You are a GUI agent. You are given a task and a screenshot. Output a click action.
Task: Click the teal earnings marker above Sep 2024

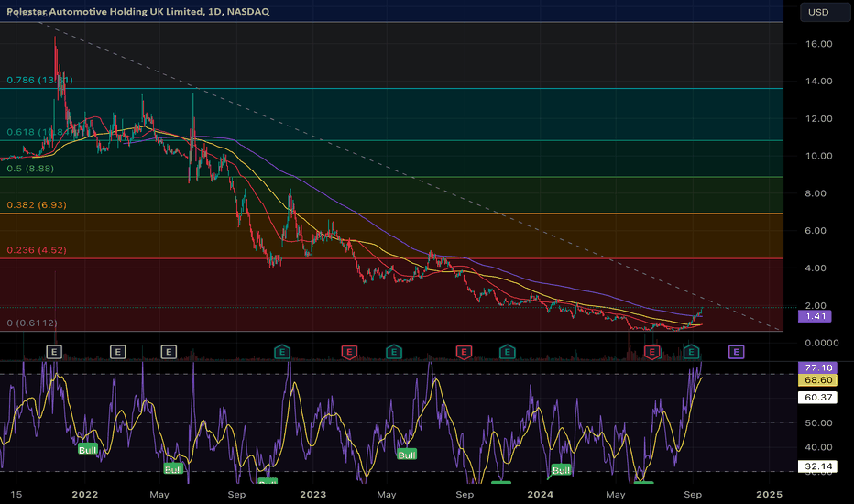pos(691,352)
